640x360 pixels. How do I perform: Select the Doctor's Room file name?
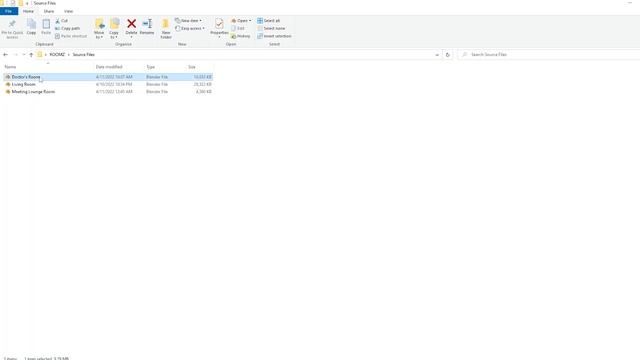pyautogui.click(x=26, y=77)
